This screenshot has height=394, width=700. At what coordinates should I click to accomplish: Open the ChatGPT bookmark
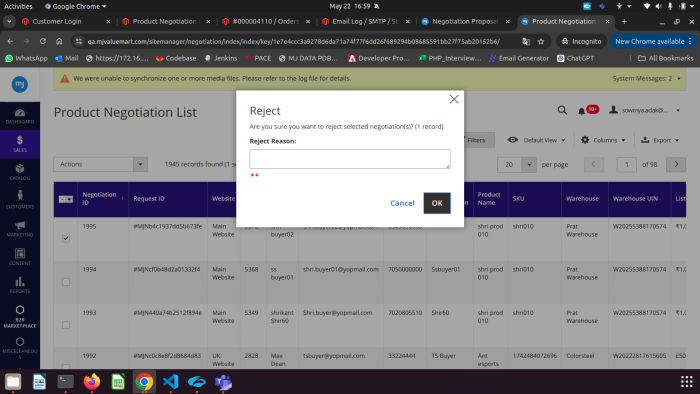pos(575,58)
